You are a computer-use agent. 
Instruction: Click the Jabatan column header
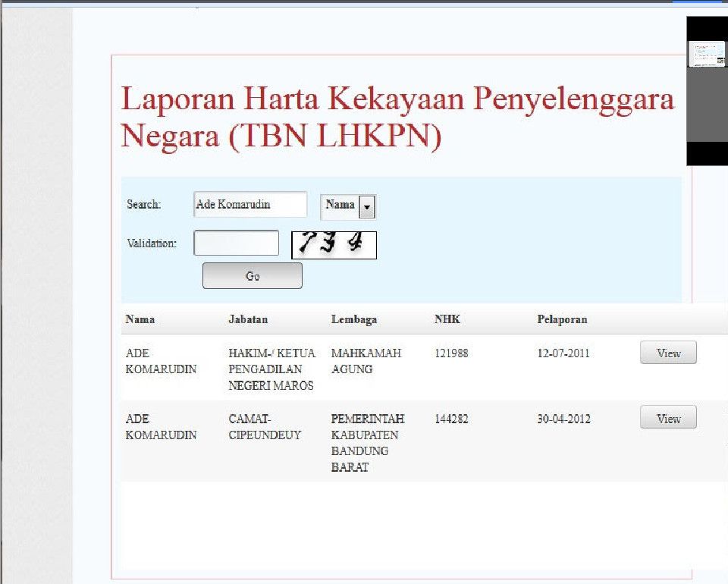(248, 319)
